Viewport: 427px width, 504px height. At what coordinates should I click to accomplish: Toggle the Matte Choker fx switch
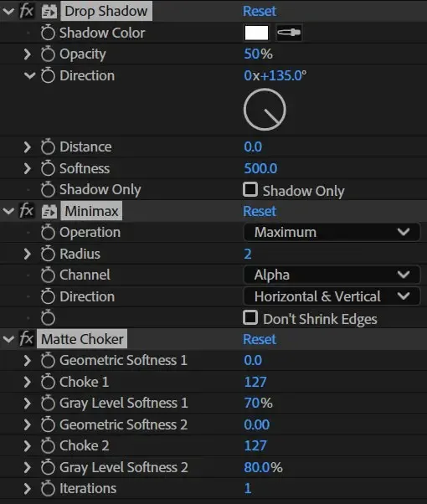pos(26,339)
